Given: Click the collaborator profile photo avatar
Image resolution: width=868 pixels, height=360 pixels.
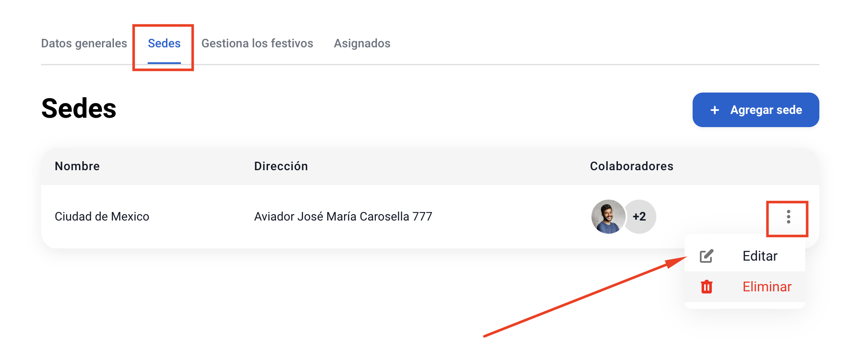Looking at the screenshot, I should point(608,217).
